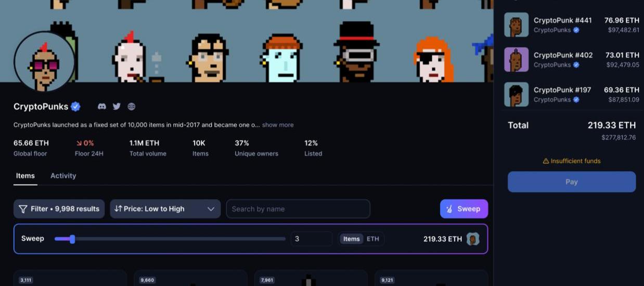Viewport: 644px width, 286px height.
Task: Open the CryptoPunks Discord icon link
Action: [x=102, y=106]
